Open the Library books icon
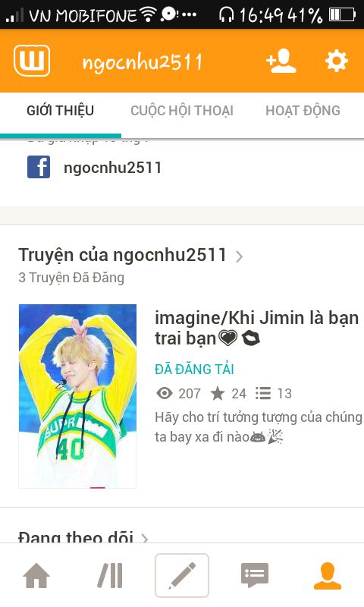 click(x=110, y=575)
